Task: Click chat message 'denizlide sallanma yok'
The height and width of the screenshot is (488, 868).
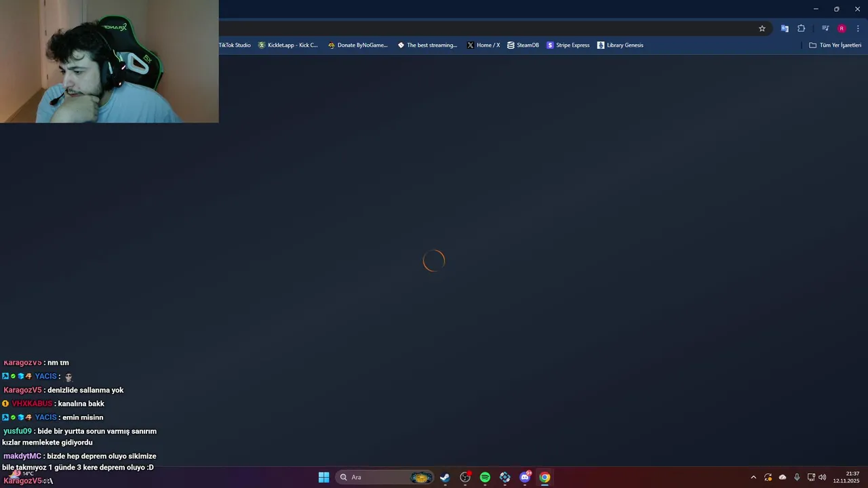Action: pyautogui.click(x=85, y=390)
